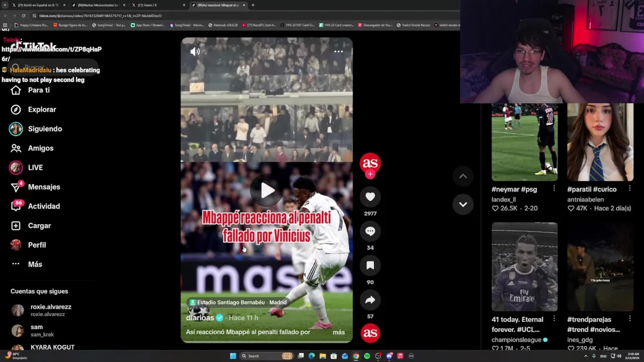Open a new browser tab with the plus button
644x362 pixels.
[x=253, y=5]
